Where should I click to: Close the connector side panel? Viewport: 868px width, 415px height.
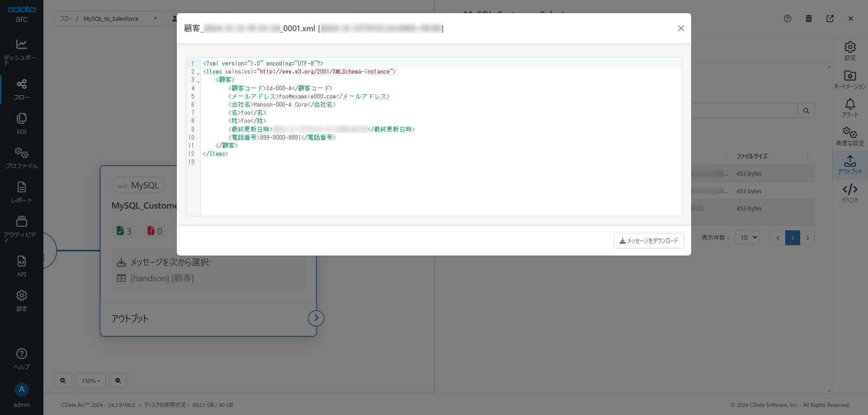(851, 19)
